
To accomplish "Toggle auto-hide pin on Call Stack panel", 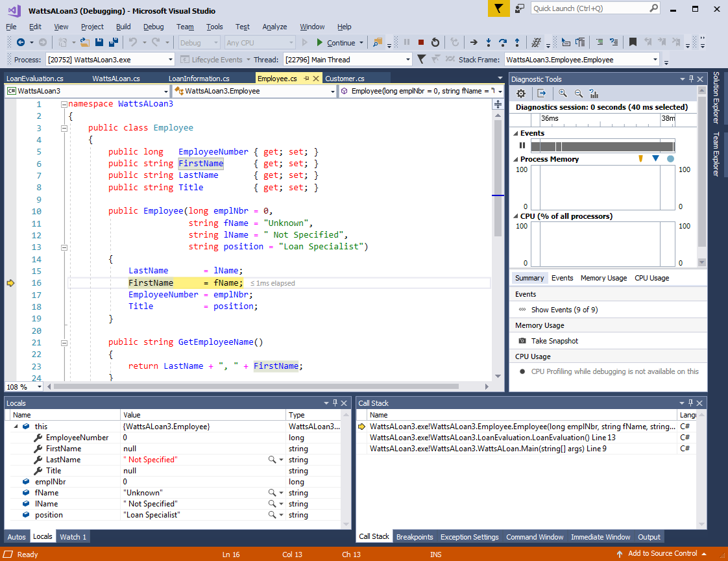I will (x=691, y=403).
